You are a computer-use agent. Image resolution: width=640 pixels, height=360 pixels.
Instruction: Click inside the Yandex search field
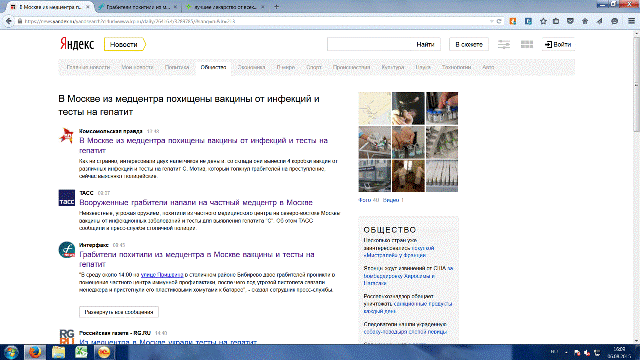369,44
